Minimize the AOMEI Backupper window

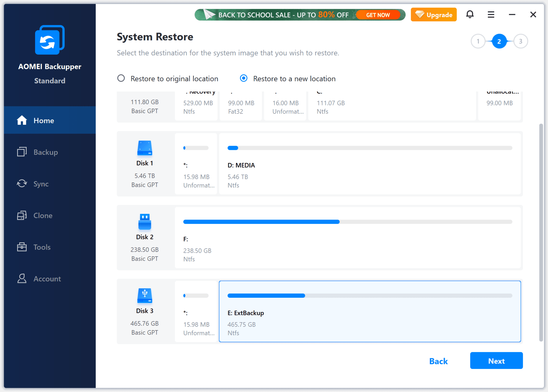coord(512,14)
